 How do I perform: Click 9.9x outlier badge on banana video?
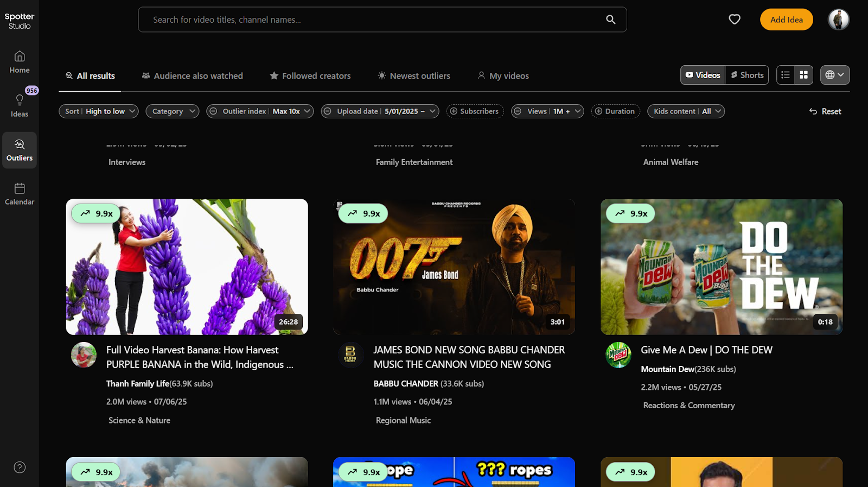96,213
